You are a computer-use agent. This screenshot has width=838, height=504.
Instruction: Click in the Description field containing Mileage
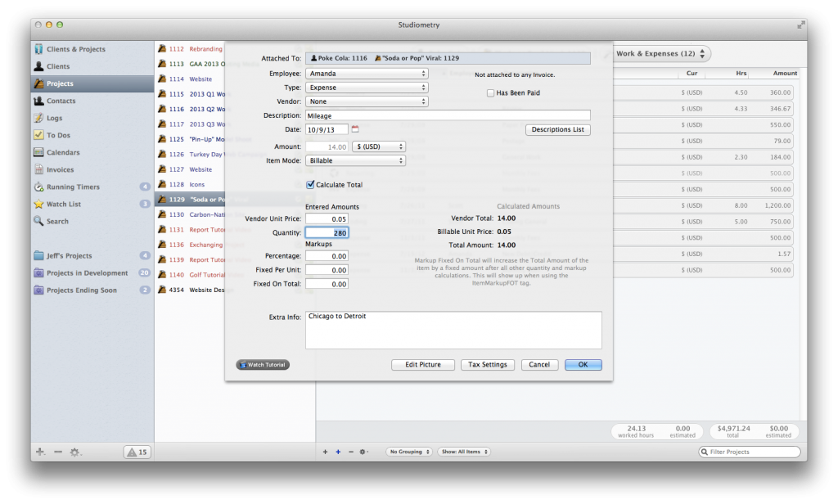448,115
